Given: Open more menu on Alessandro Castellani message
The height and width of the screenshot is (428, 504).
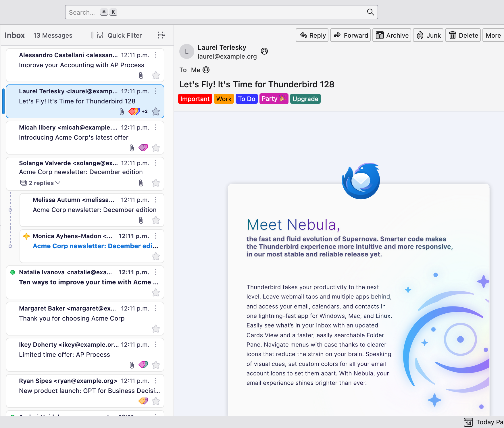Looking at the screenshot, I should tap(156, 55).
